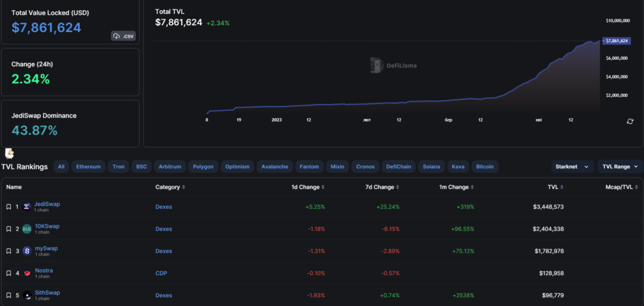This screenshot has height=306, width=644.
Task: Filter rankings by Mixin
Action: pyautogui.click(x=338, y=167)
